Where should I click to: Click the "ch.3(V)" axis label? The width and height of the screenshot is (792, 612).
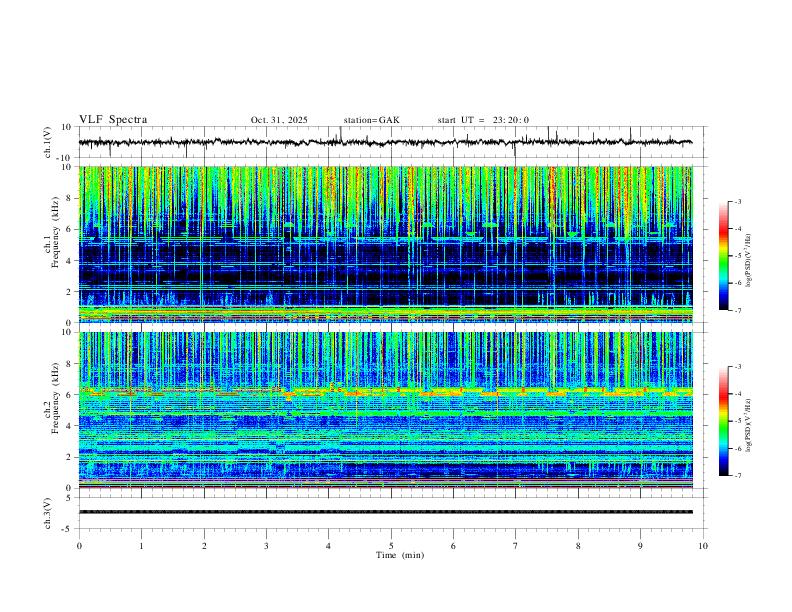click(x=48, y=513)
